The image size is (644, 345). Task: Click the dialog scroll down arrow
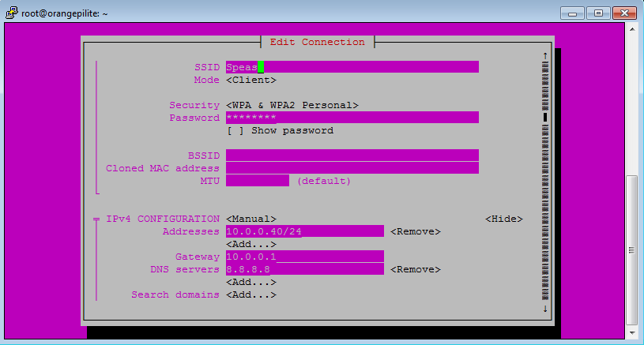545,308
